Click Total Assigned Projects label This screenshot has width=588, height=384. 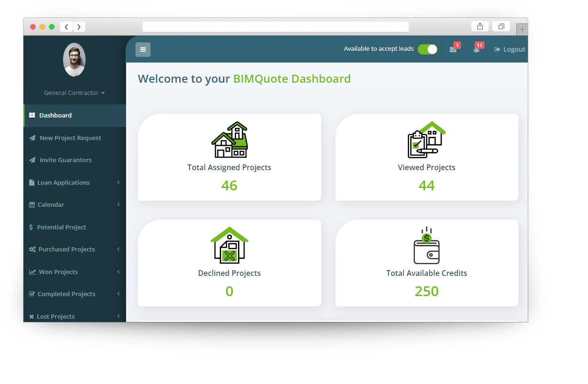click(230, 167)
